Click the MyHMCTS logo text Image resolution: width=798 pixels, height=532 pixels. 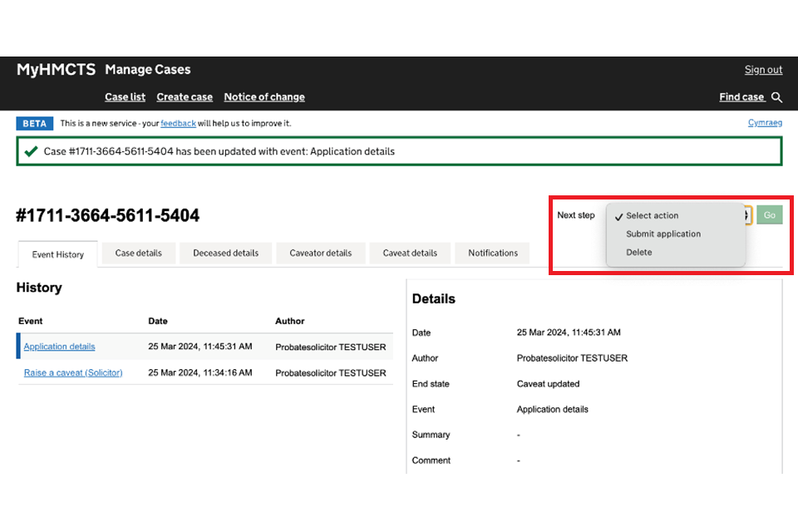pyautogui.click(x=56, y=70)
